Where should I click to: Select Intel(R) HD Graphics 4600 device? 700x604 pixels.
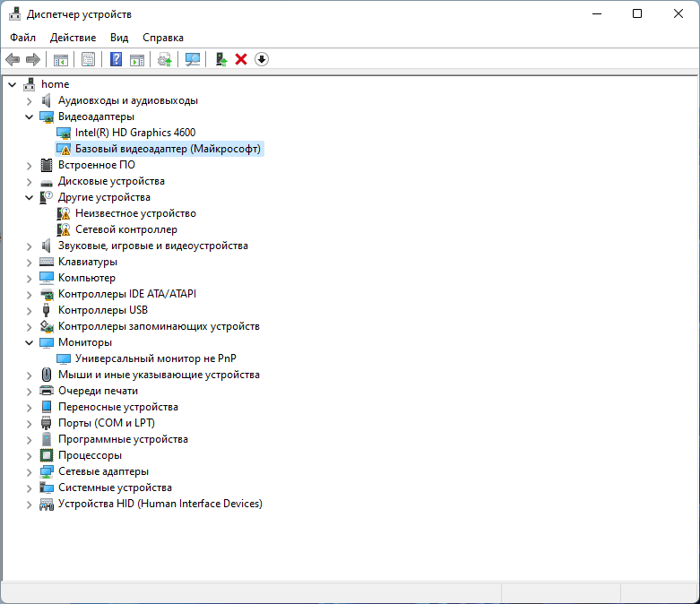[135, 133]
